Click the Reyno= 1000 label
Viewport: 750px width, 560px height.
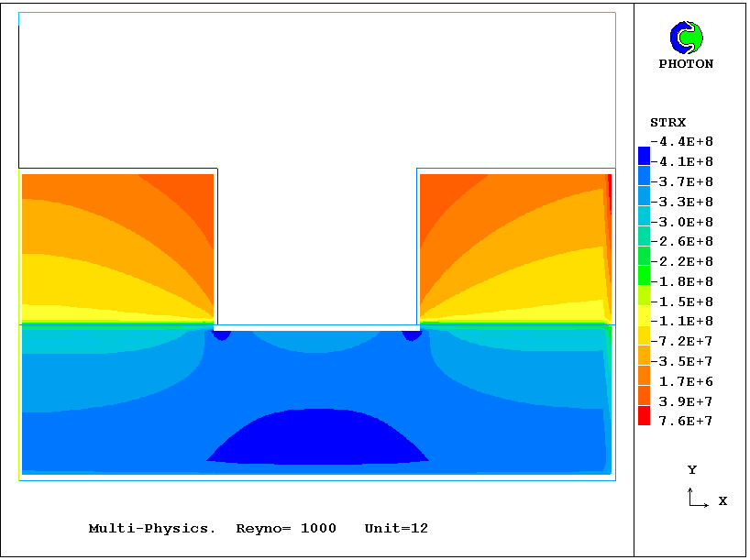pos(286,529)
